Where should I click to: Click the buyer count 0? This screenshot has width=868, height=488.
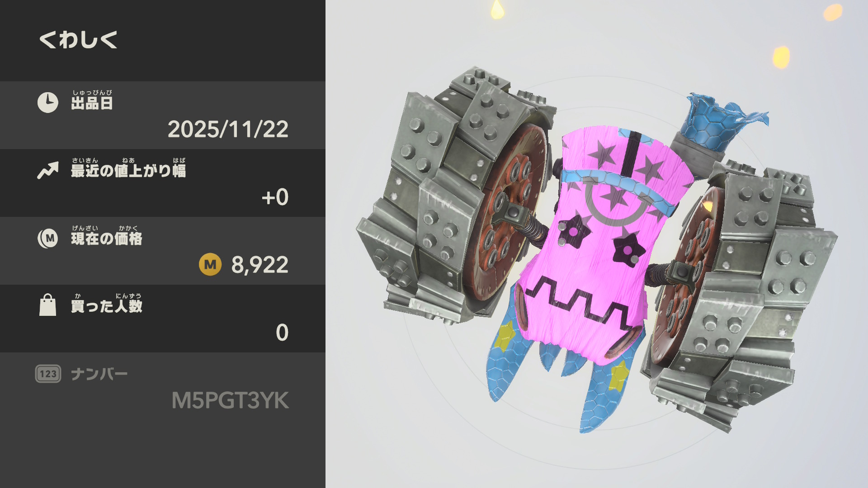(x=282, y=333)
